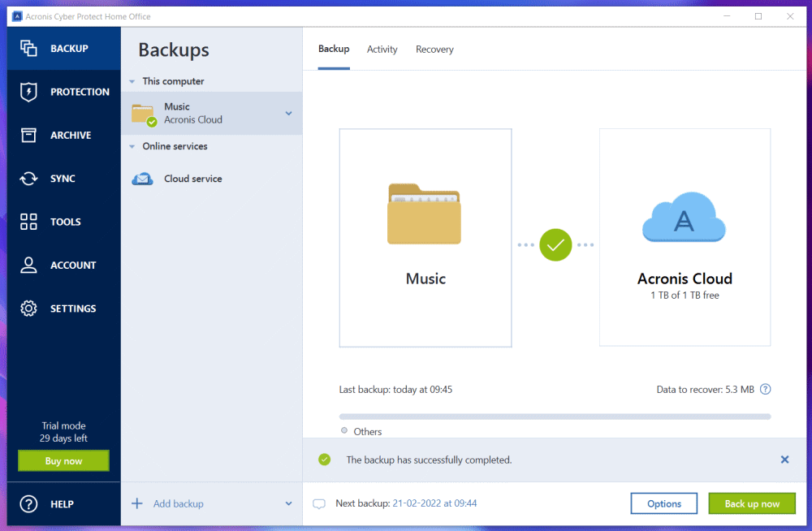Open the Protection shield icon
812x531 pixels.
coord(29,92)
